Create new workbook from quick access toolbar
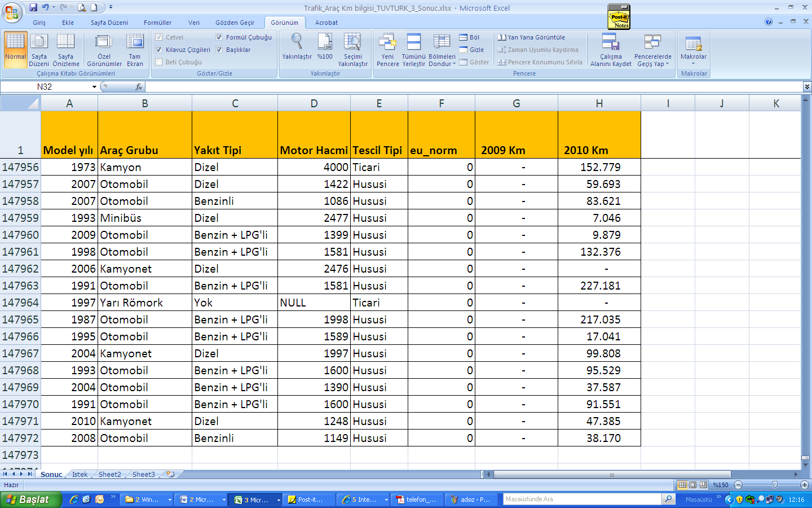Screen dimensions: 812x508 (x=94, y=7)
